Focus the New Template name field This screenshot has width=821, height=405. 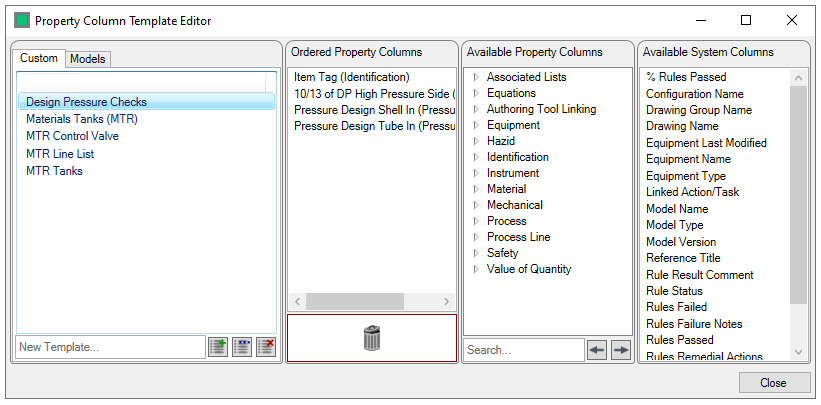point(109,347)
